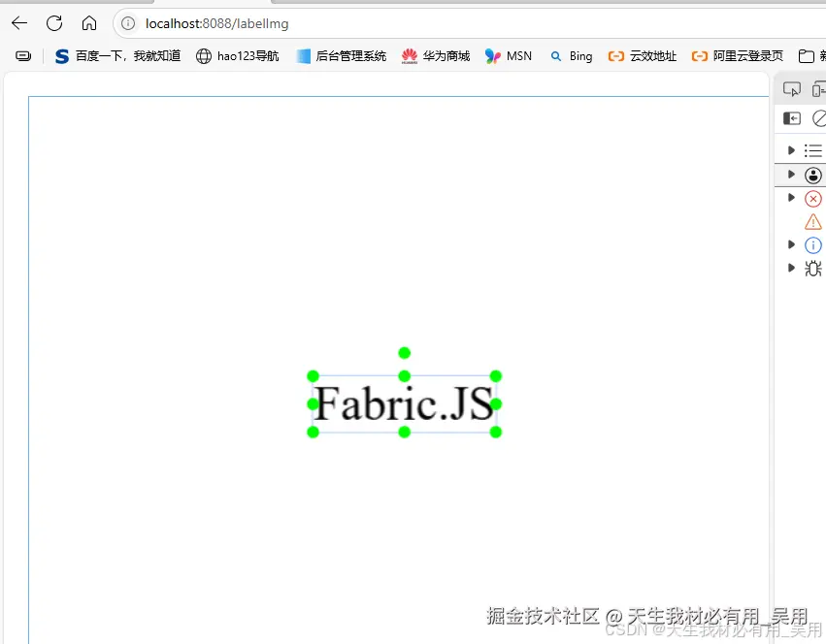Select the inspect element picker tool
Image resolution: width=826 pixels, height=644 pixels.
coord(792,88)
